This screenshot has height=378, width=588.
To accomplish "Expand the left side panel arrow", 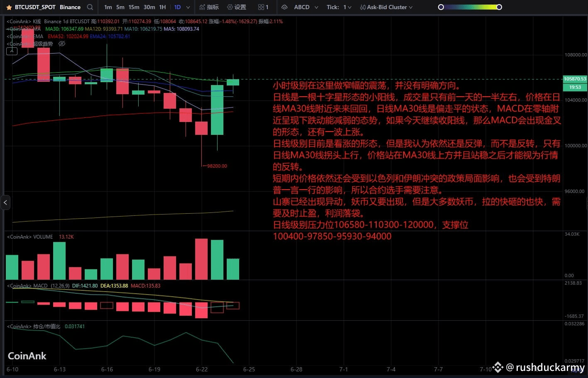I will coord(5,202).
